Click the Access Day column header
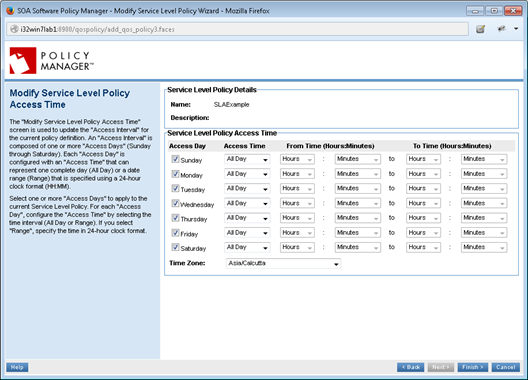This screenshot has height=380, width=528. pos(187,146)
